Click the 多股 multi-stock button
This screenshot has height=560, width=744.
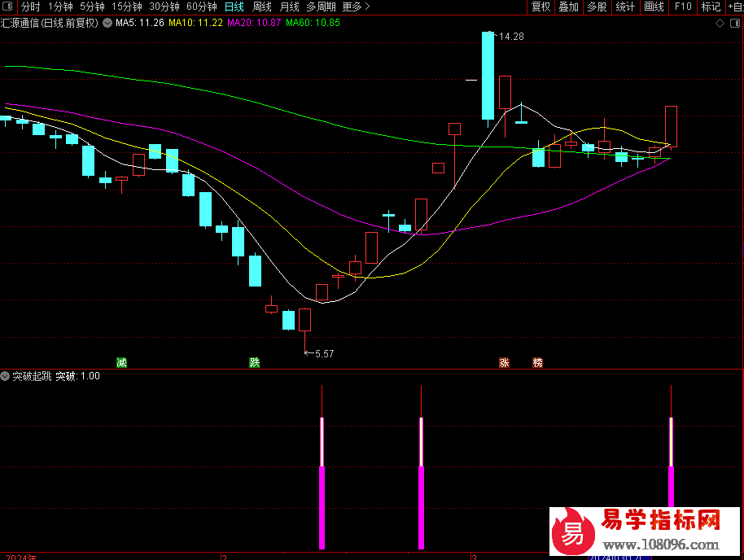(x=597, y=7)
